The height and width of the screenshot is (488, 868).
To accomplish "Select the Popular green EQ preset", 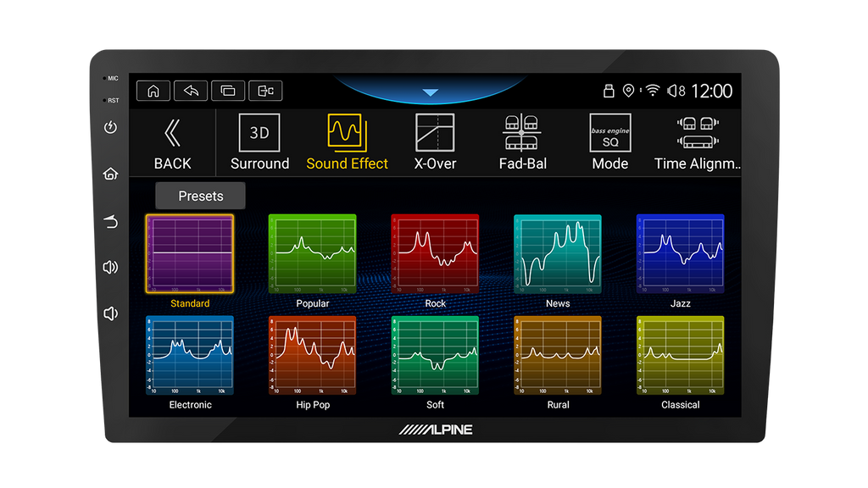I will [312, 254].
